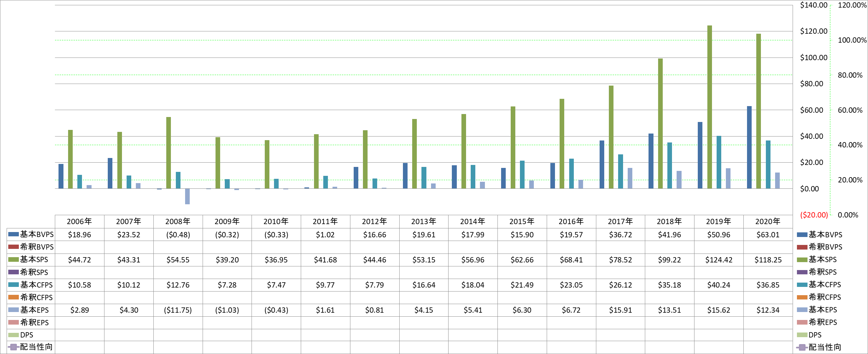Select the 配当性向 legend entry on the left
The height and width of the screenshot is (354, 868).
[30, 347]
